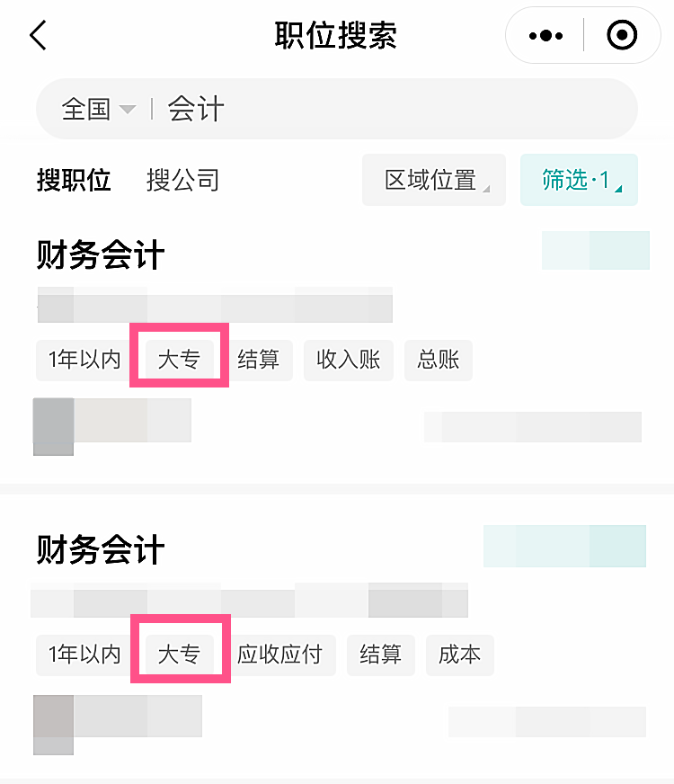Click the 成本 tag in second listing
674x784 pixels.
coord(459,655)
